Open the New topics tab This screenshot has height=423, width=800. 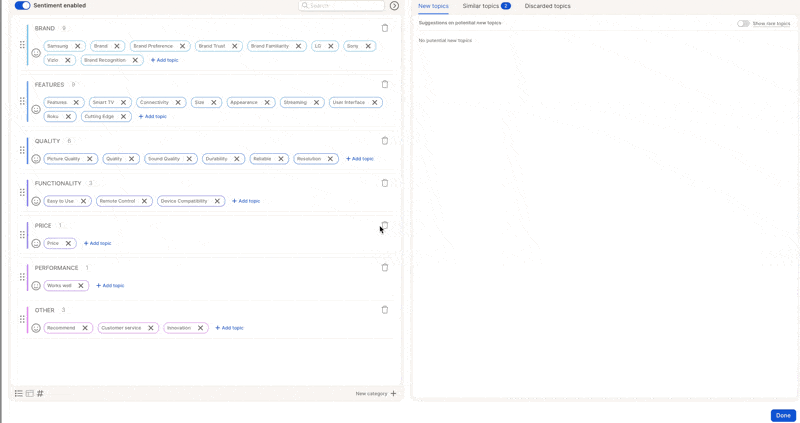[x=433, y=6]
